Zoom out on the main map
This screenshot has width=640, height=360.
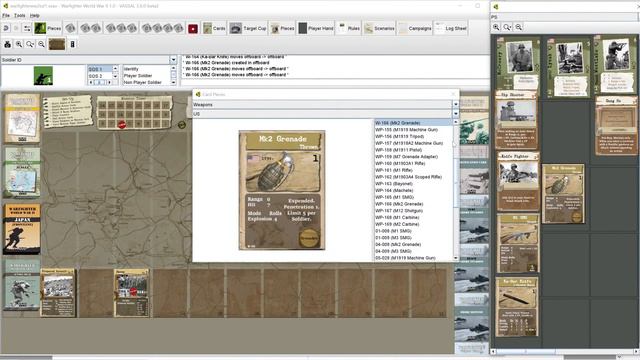point(41,44)
